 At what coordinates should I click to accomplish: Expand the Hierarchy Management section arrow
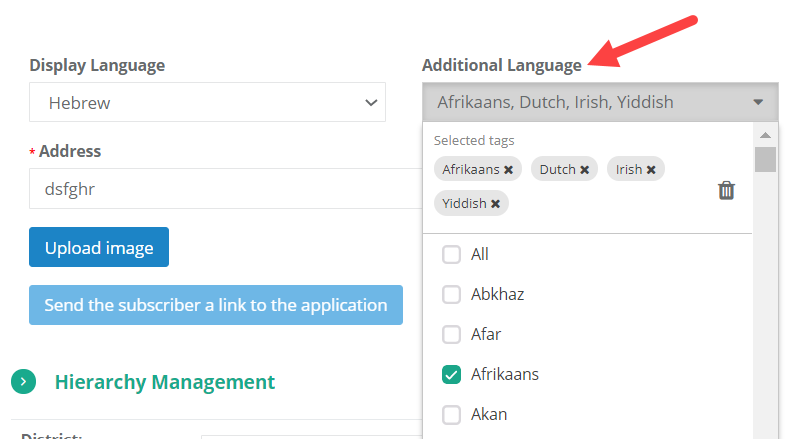pyautogui.click(x=24, y=382)
